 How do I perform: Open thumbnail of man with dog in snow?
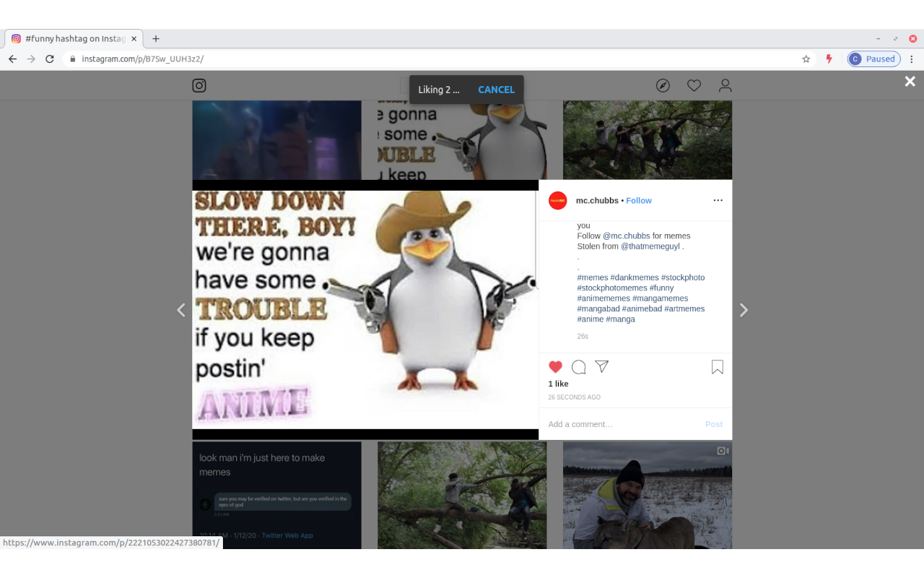pos(648,495)
